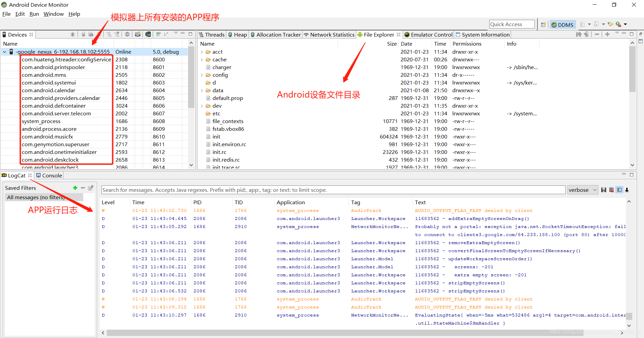
Task: Open the File menu
Action: [6, 14]
